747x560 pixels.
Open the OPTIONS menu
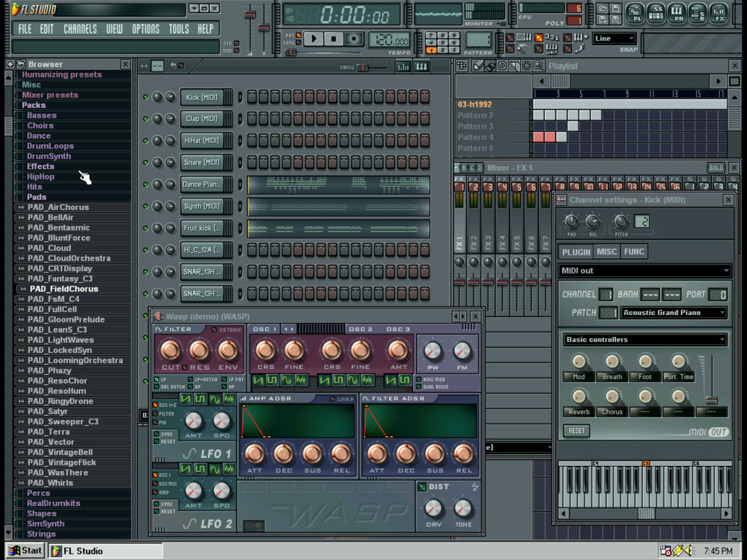tap(146, 29)
